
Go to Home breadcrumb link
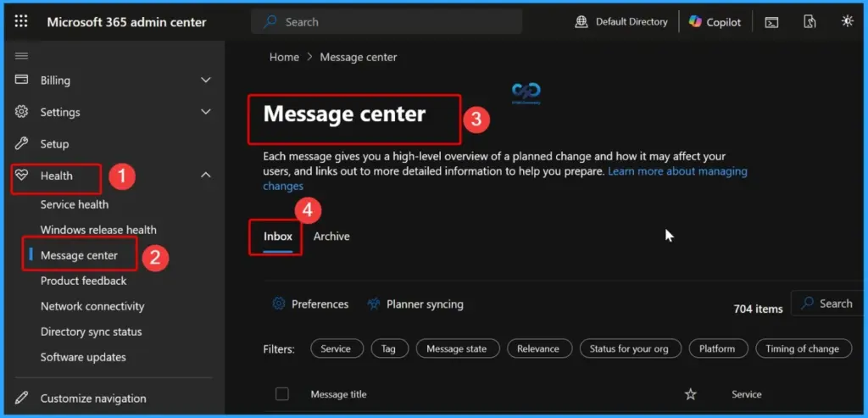tap(284, 57)
